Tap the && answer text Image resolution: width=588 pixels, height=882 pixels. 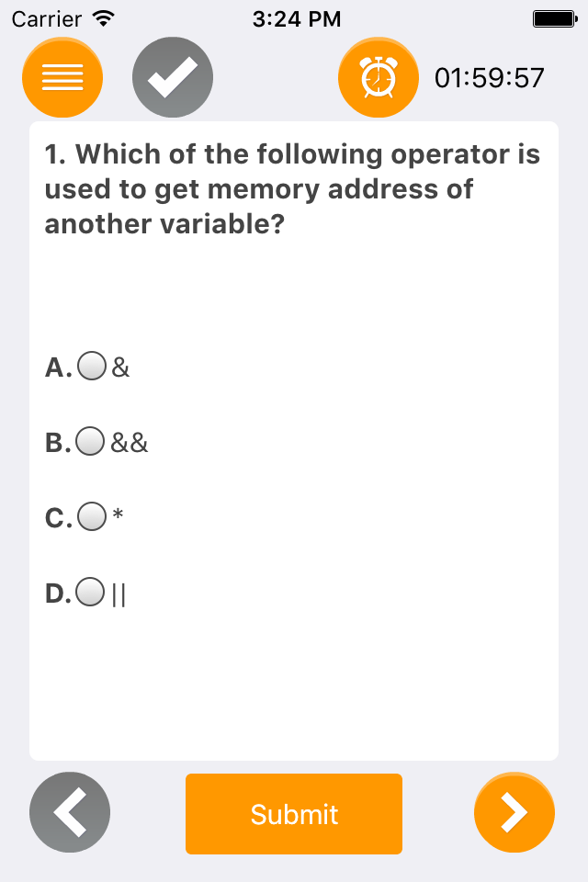point(130,443)
